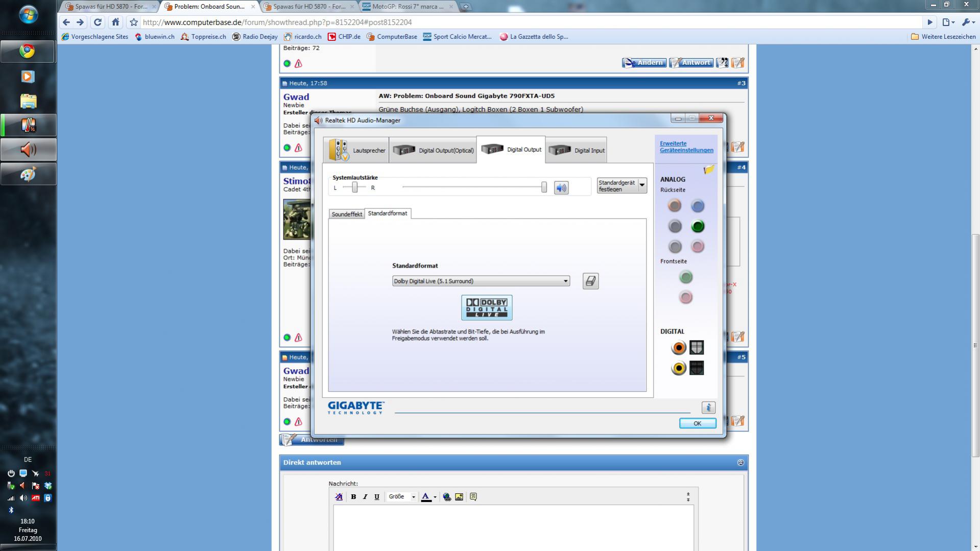Click the browser address bar
Viewport: 980px width, 551px height.
(x=531, y=22)
